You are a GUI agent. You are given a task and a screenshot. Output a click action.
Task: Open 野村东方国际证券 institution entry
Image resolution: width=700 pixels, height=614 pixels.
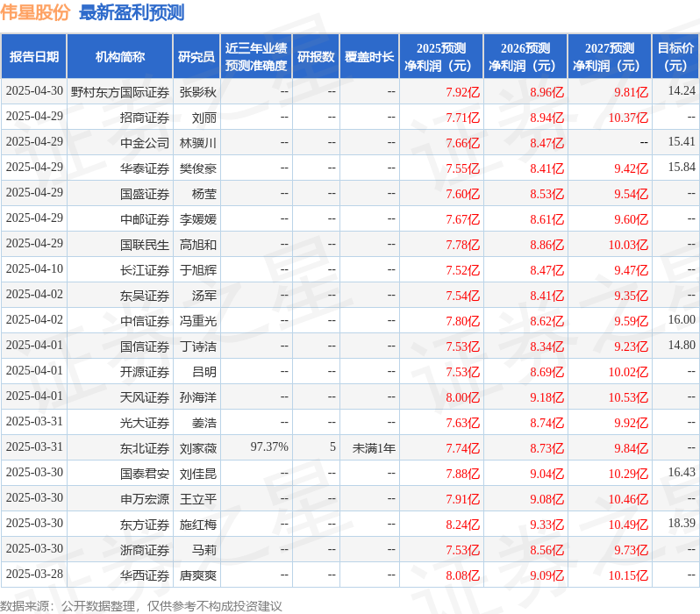click(120, 91)
